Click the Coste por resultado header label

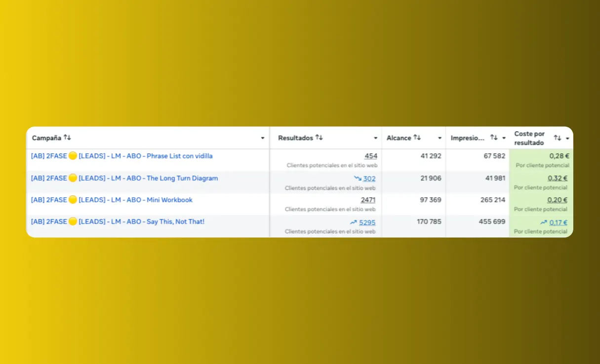[530, 138]
